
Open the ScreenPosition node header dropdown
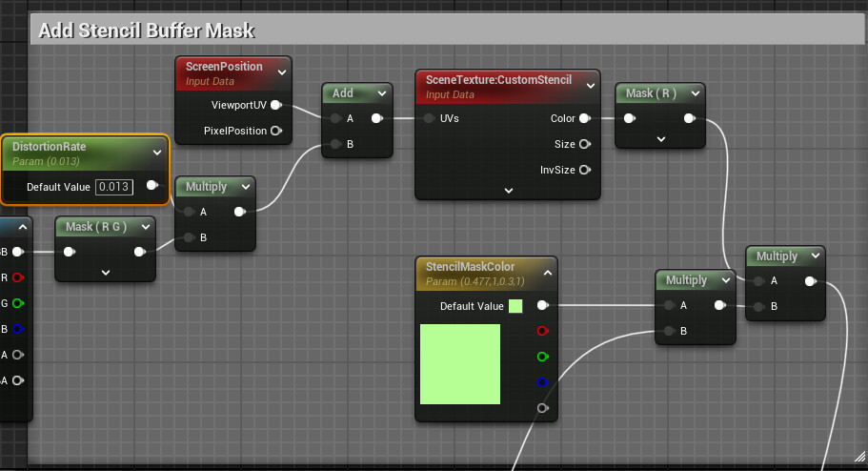pyautogui.click(x=282, y=72)
